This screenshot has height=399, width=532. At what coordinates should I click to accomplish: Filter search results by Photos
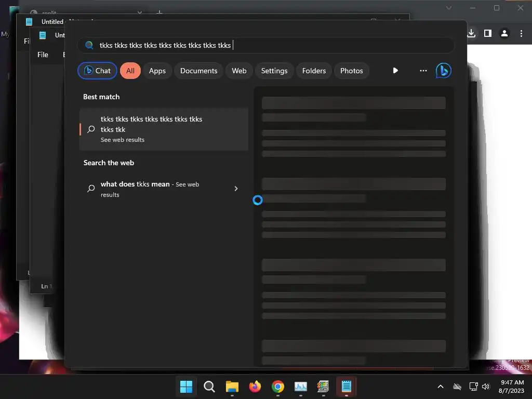coord(352,71)
